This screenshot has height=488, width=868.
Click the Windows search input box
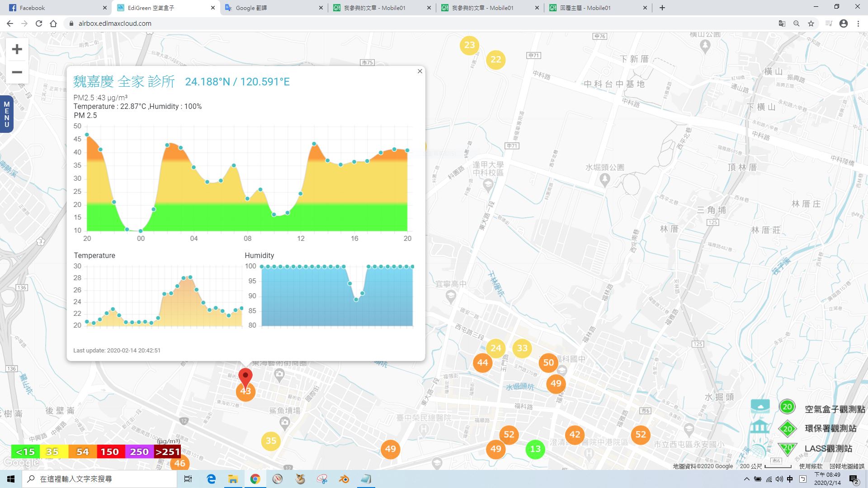(x=99, y=479)
